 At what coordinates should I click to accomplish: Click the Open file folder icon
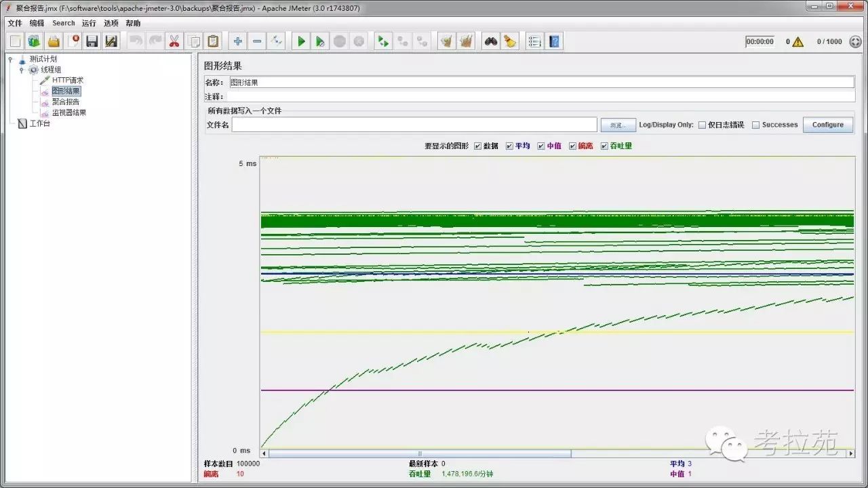click(54, 41)
